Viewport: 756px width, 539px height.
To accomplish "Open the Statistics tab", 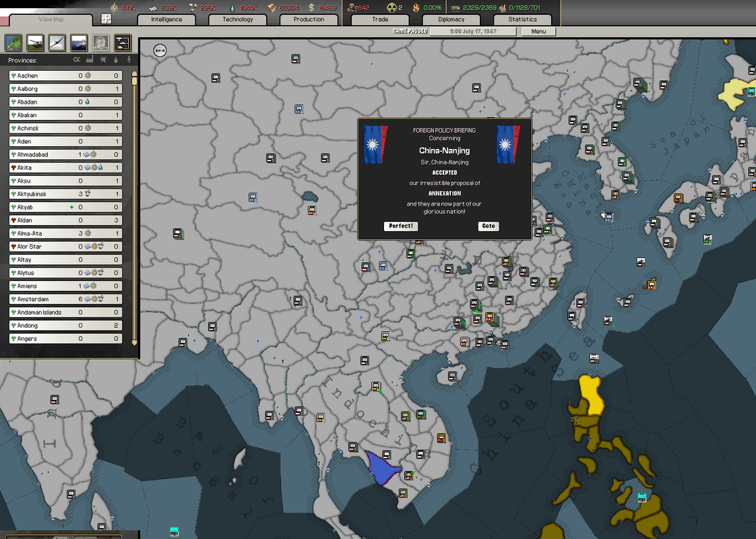I will [x=522, y=20].
